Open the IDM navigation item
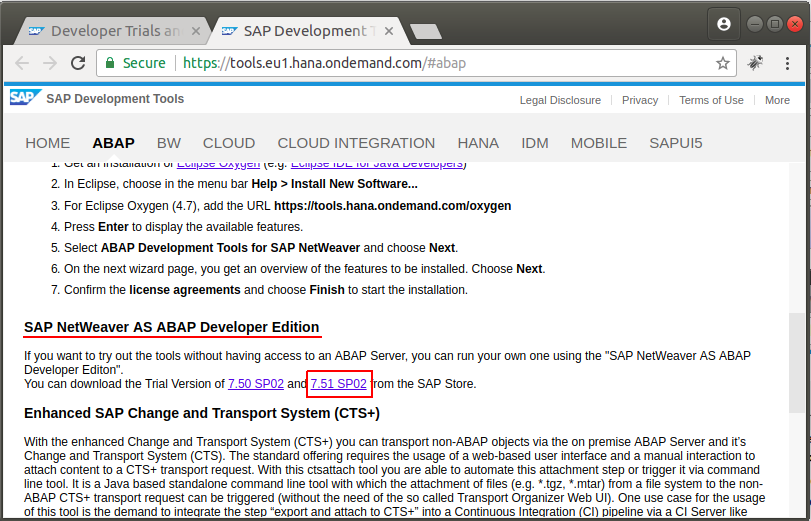 pyautogui.click(x=535, y=143)
